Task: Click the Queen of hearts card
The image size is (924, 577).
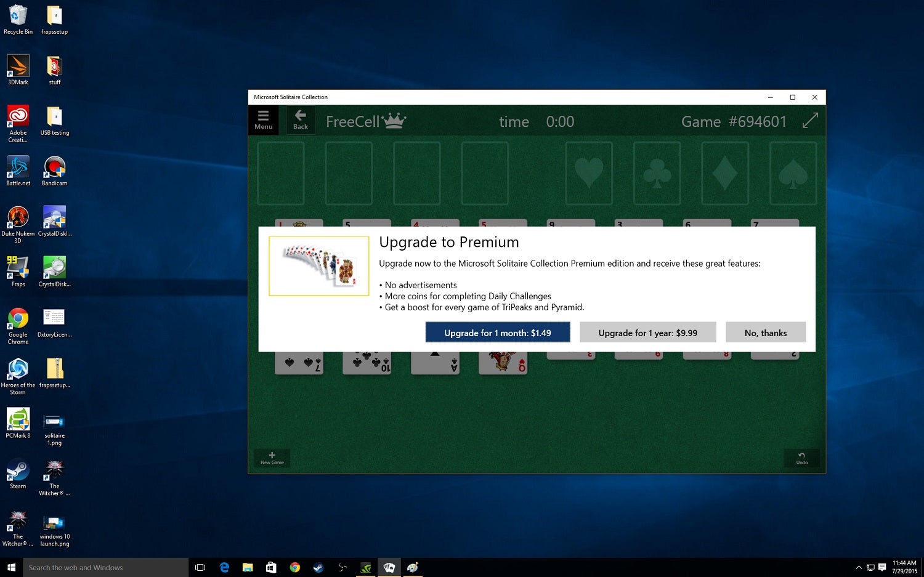Action: (503, 363)
